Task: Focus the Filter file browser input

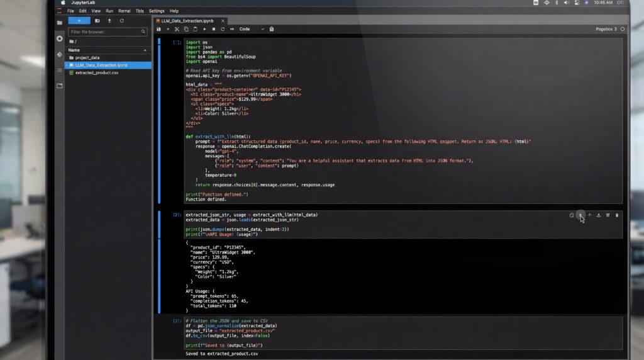Action: point(108,31)
